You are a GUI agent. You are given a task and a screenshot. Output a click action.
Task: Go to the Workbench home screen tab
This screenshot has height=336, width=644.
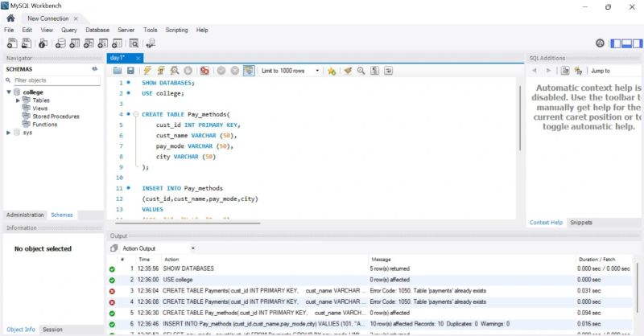(x=10, y=18)
